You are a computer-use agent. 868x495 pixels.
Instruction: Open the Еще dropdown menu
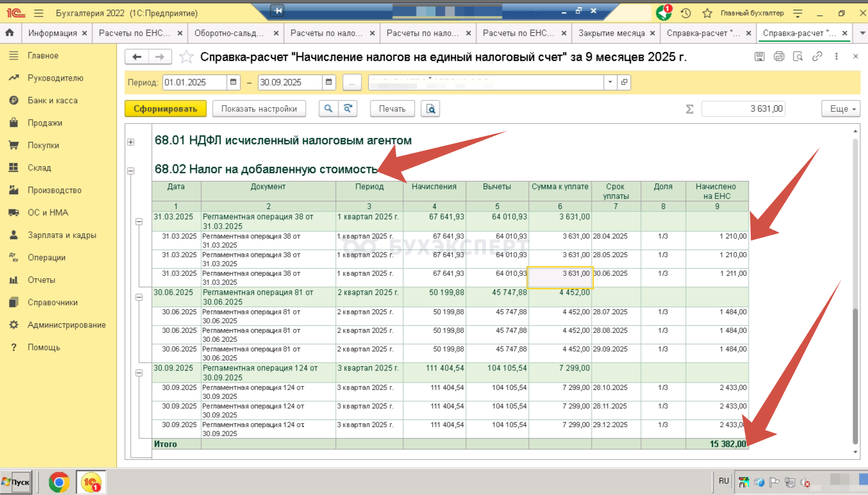tap(840, 109)
